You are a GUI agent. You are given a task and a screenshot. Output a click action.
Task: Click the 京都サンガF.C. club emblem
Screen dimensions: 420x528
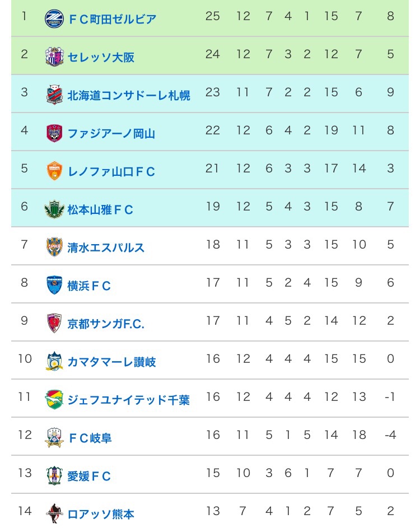tap(54, 323)
